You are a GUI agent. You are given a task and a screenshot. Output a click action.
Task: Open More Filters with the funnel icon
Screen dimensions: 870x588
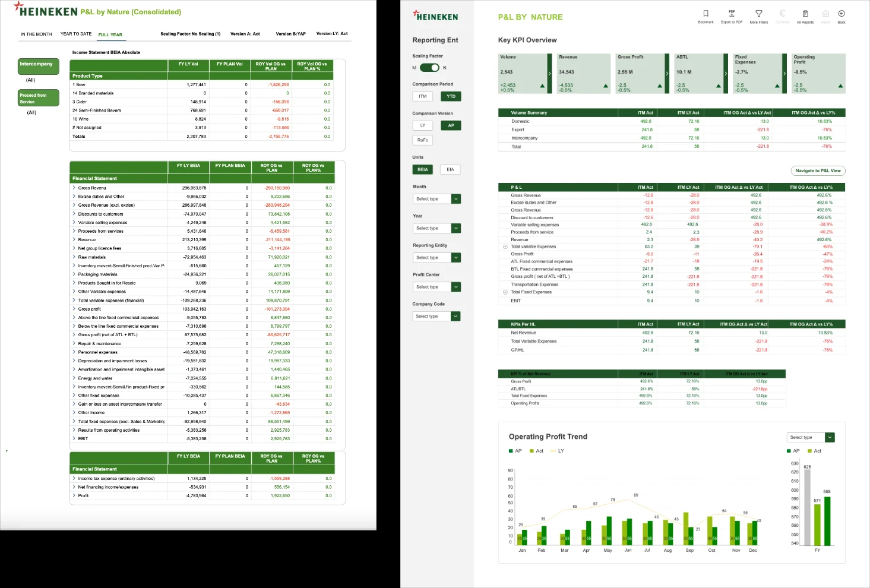758,14
